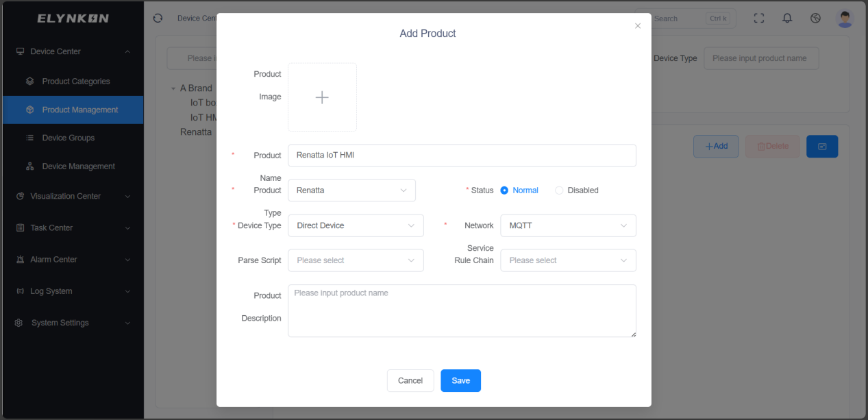Open the Parse Script dropdown
The image size is (868, 420).
click(x=356, y=260)
